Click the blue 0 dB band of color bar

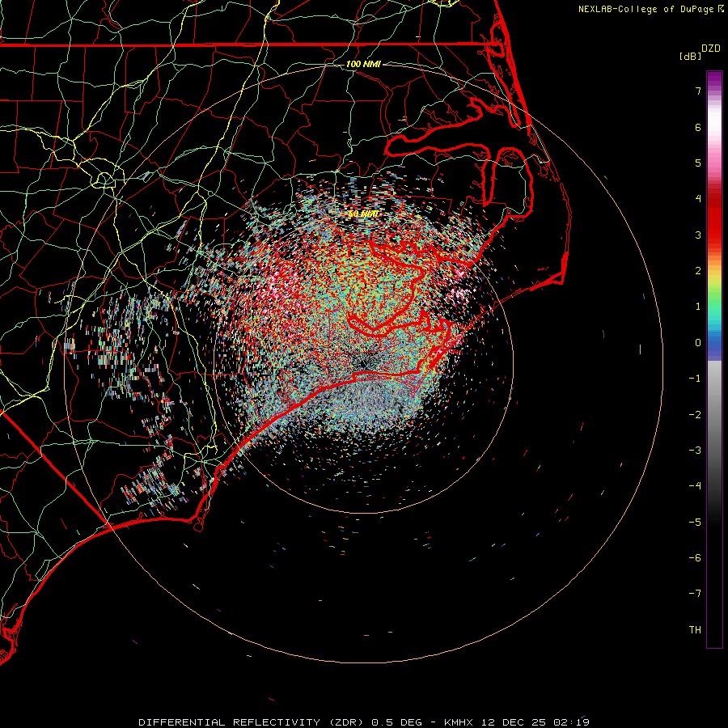[714, 344]
